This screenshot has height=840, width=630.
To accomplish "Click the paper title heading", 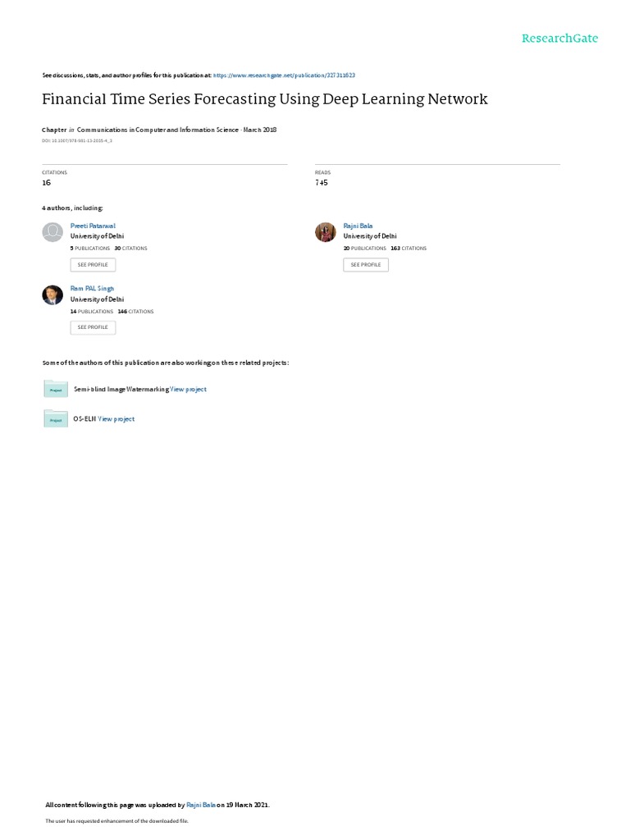I will 265,99.
